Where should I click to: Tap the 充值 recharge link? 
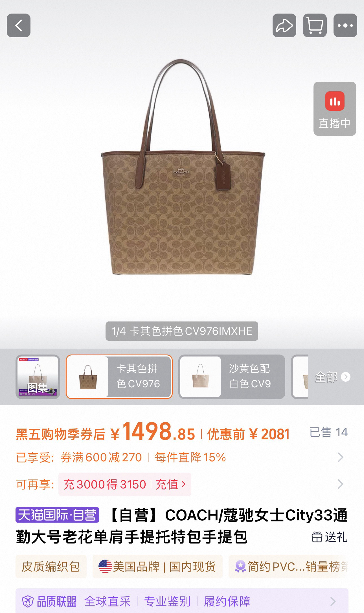click(171, 484)
